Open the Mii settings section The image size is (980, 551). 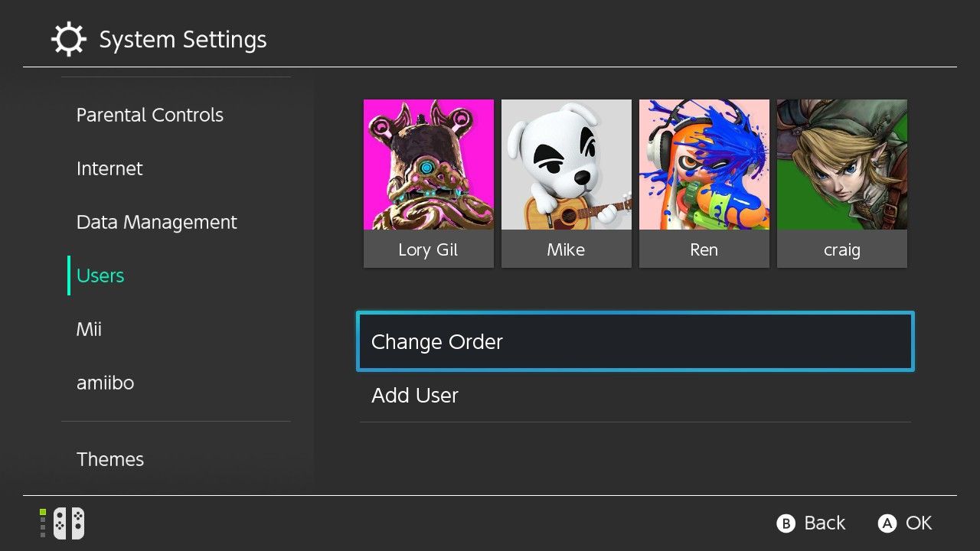89,329
